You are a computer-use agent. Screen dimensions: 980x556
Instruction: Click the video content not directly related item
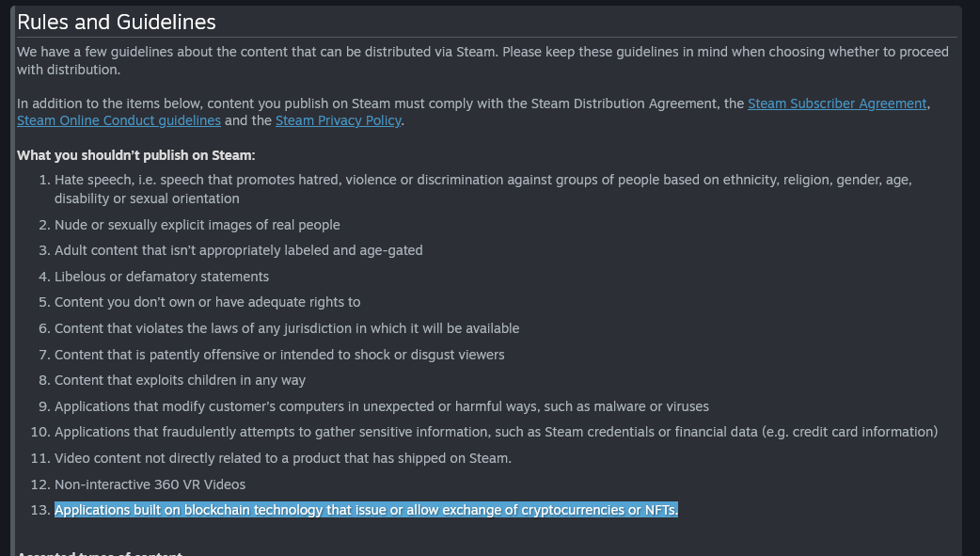coord(283,458)
